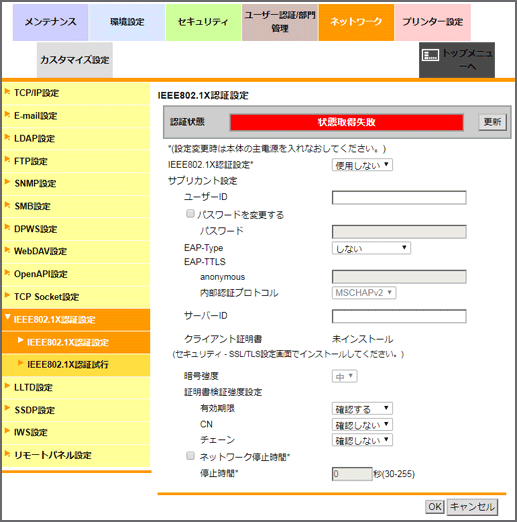Open the IEEE802.1X認証設定 使用しない dropdown
This screenshot has height=522, width=517.
(x=362, y=165)
